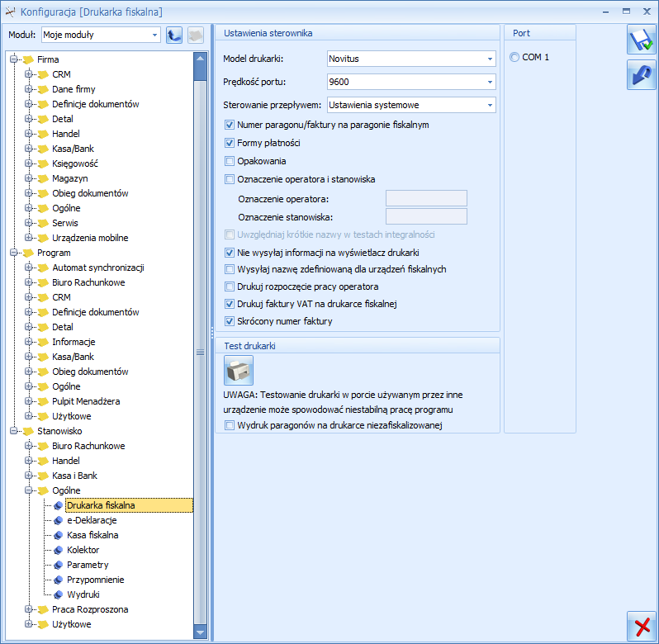Select the Przypomnienie tree item
Viewport: 659px width, 644px height.
96,580
